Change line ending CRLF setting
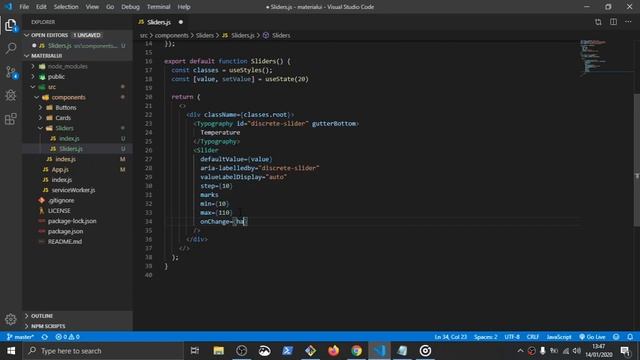This screenshot has height=360, width=640. pos(533,337)
